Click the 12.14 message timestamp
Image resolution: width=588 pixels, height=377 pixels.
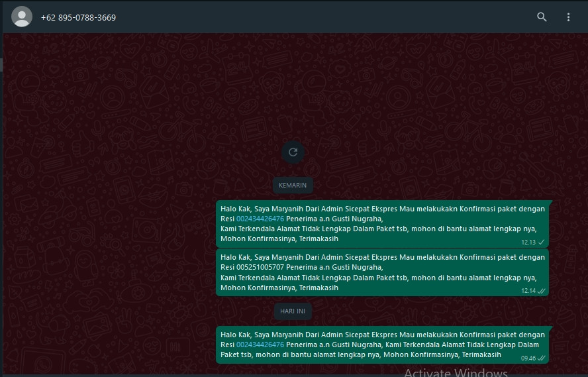point(528,291)
